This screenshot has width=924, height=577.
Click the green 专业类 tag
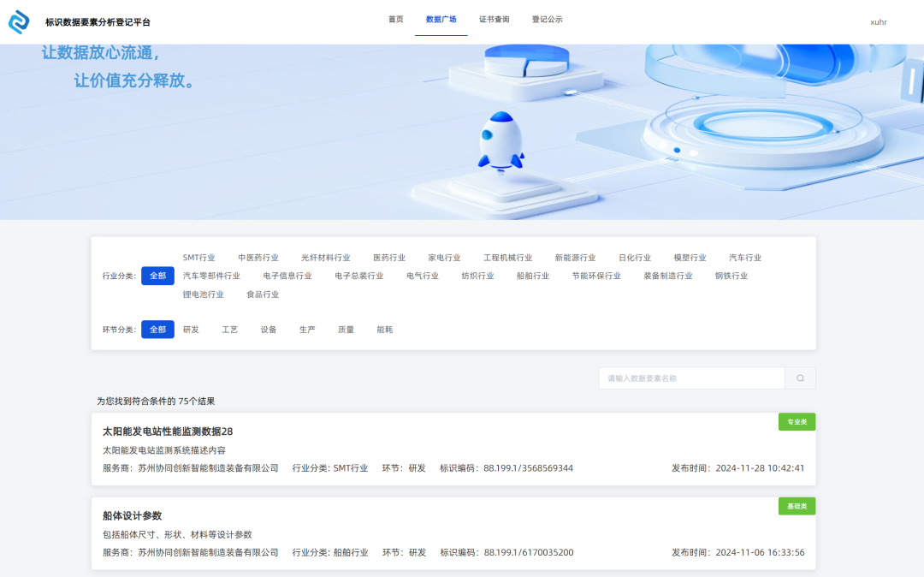pyautogui.click(x=797, y=421)
